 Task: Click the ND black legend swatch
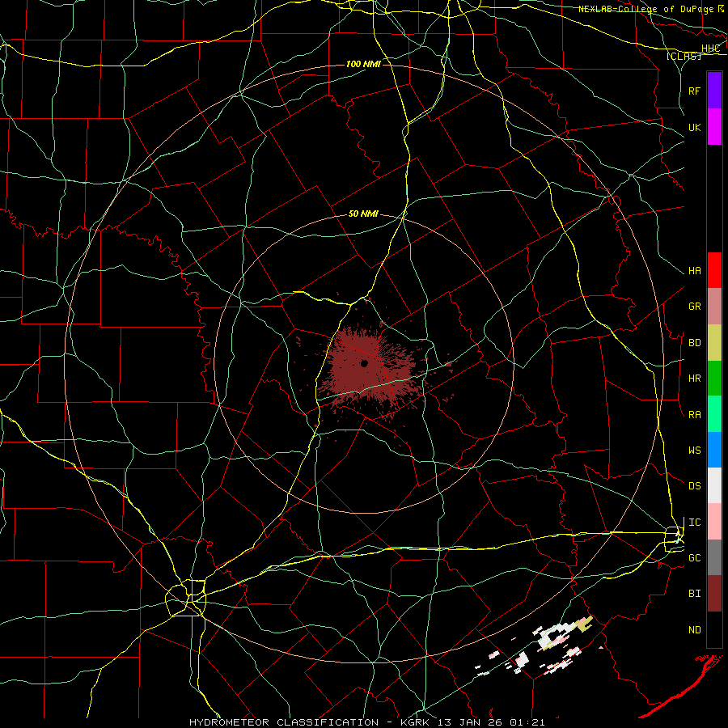pos(714,629)
